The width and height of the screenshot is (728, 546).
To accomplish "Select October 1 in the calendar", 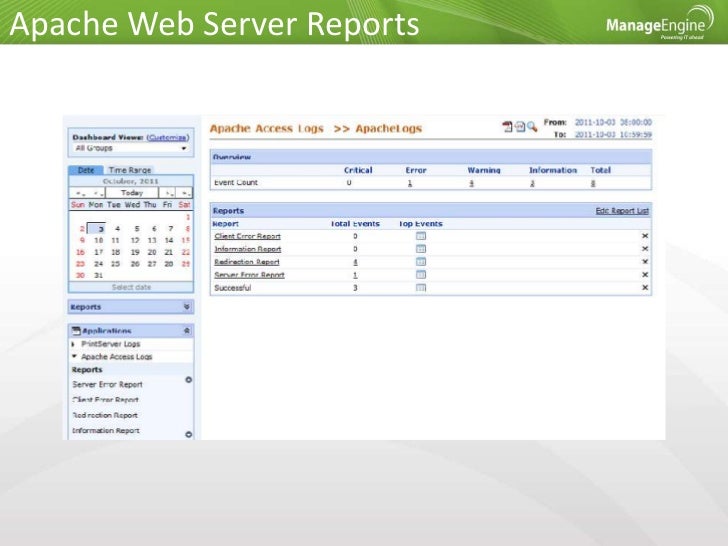I will coord(188,217).
